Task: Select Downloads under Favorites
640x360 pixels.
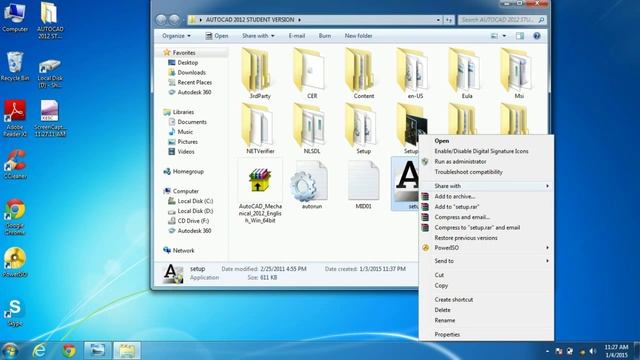Action: click(191, 72)
